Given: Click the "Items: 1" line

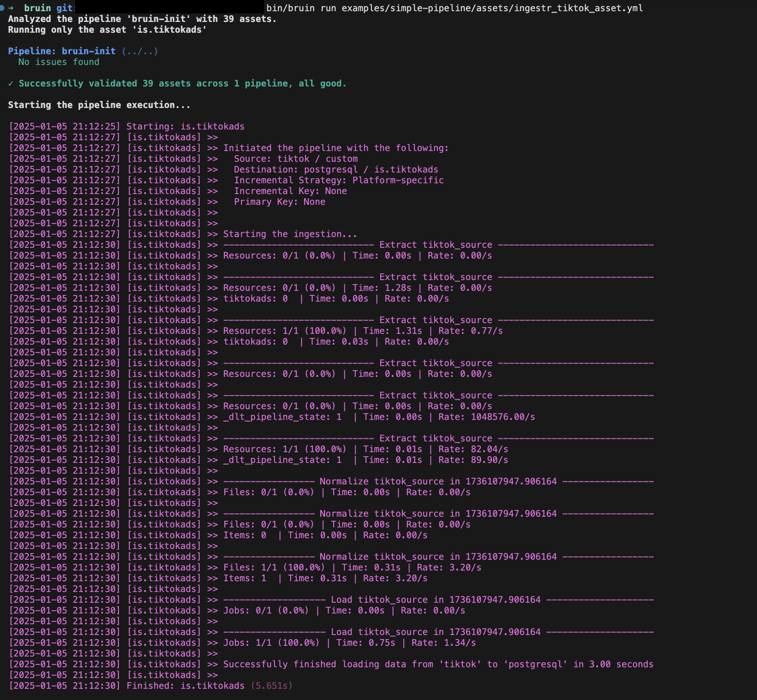Looking at the screenshot, I should 325,578.
